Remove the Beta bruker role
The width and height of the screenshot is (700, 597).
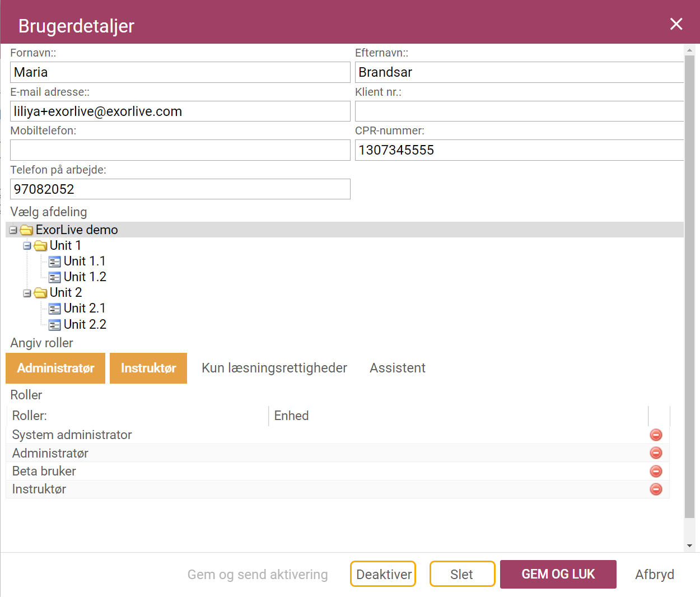coord(656,471)
